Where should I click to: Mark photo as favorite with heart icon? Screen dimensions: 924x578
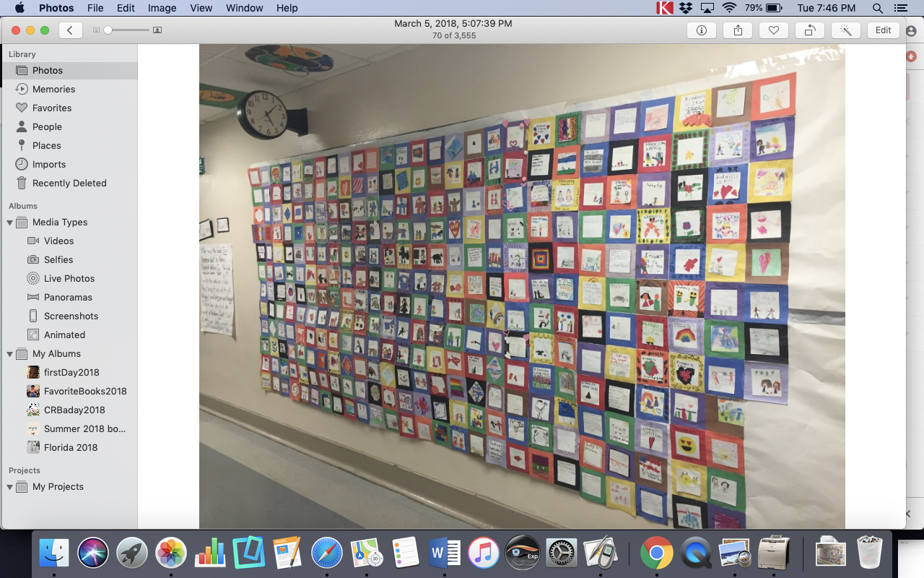773,30
